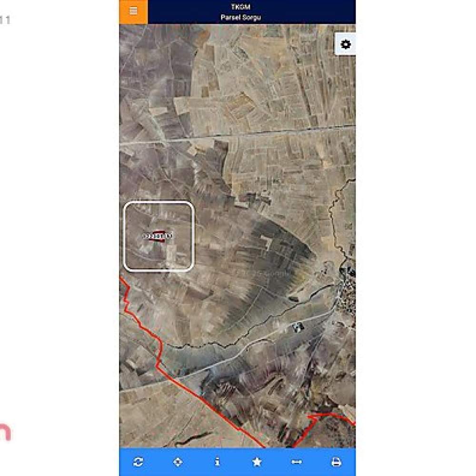This screenshot has height=476, width=476.
Task: Click the light rectangular field inside the highlighted box
Action: [171, 257]
